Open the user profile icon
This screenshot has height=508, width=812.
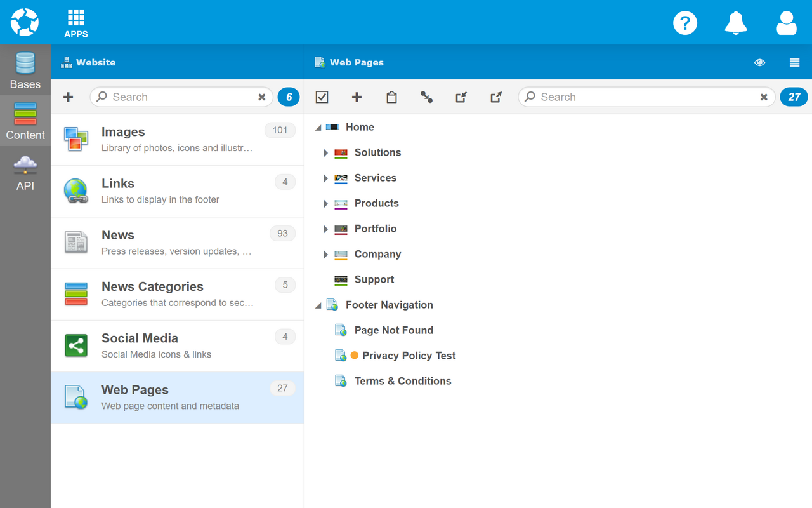coord(786,23)
